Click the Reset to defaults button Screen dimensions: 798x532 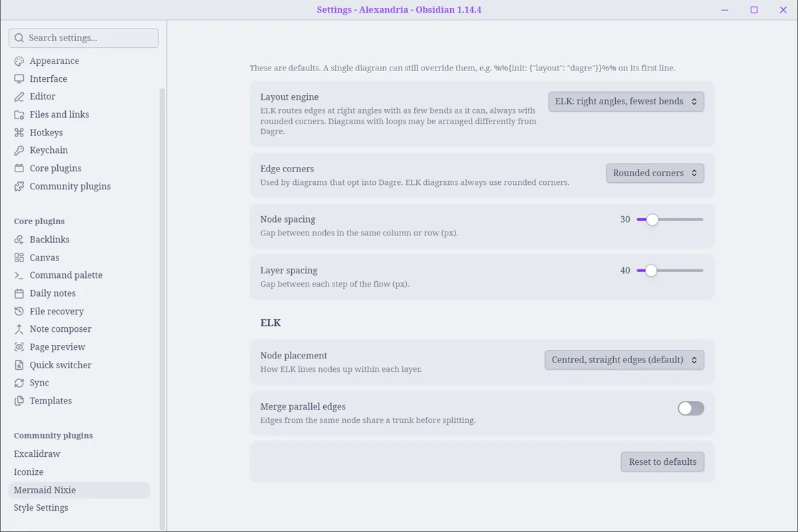662,462
